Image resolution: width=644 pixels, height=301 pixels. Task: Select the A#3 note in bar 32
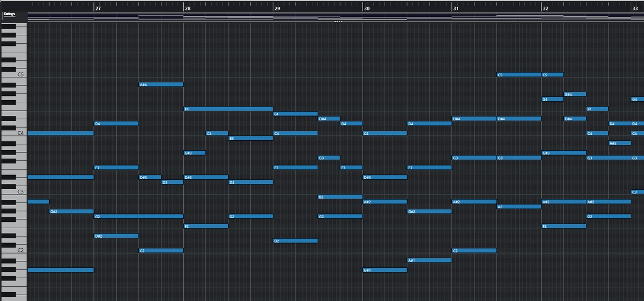[619, 143]
